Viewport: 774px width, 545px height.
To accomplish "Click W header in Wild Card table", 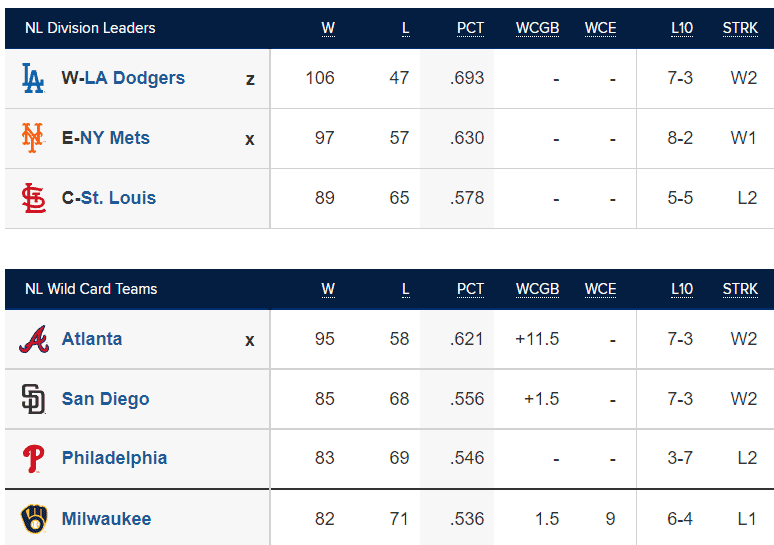I will (328, 289).
